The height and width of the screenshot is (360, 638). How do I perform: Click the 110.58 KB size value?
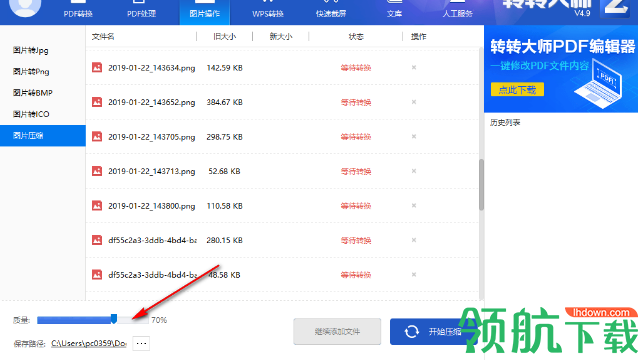224,206
